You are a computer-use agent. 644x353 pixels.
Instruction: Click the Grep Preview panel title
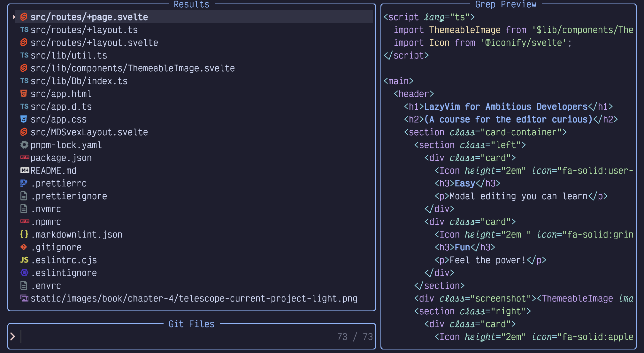506,4
